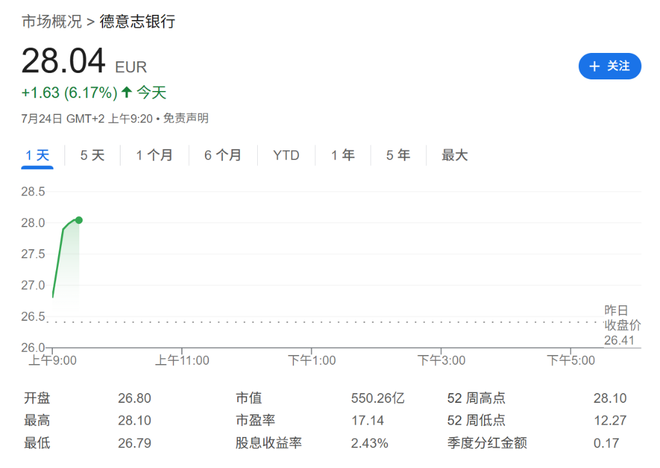Switch to the 1 年 tab
This screenshot has height=468, width=660.
coord(343,155)
